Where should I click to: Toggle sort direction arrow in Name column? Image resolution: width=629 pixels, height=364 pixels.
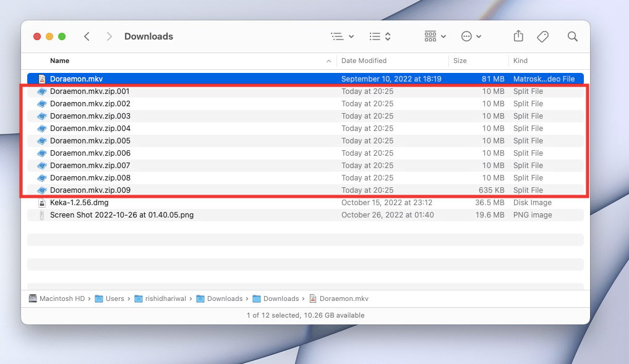[328, 61]
